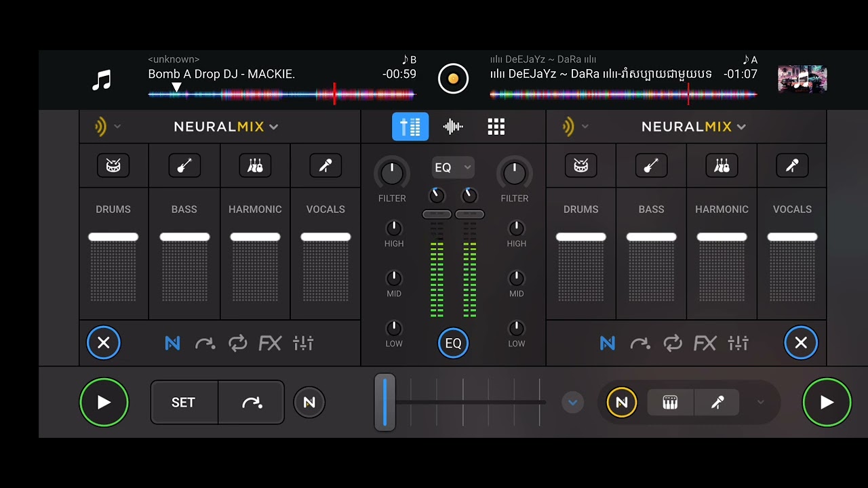Mute the right deck bass guitar icon

(x=652, y=165)
